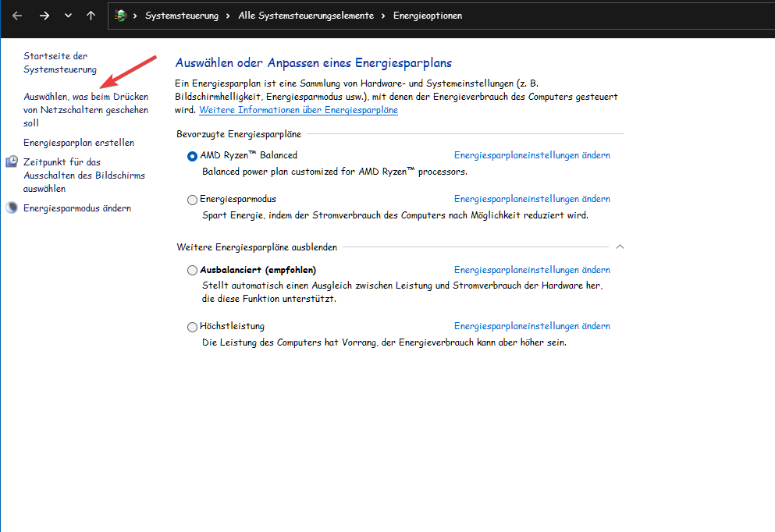Screen dimensions: 775x532
Task: Expand chevron before Systemsteuerung breadcrumb
Action: (x=135, y=16)
